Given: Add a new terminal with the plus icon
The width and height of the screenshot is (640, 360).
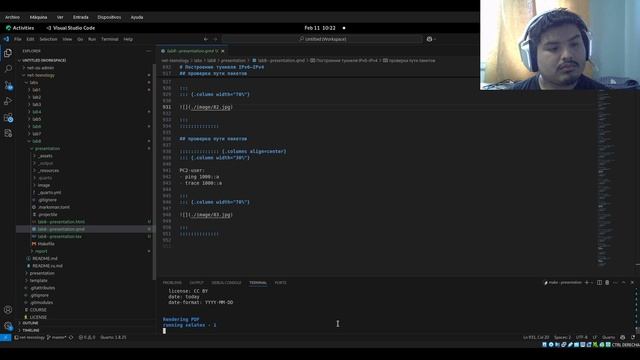Looking at the screenshot, I should click(x=587, y=282).
